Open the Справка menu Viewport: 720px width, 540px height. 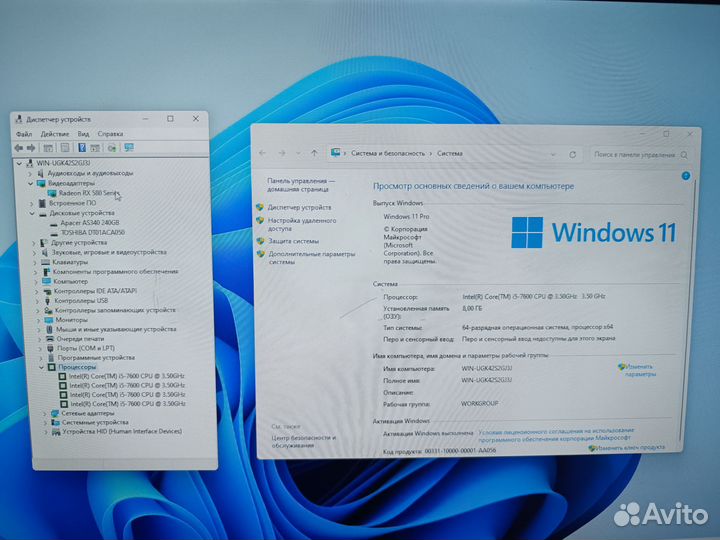click(110, 134)
